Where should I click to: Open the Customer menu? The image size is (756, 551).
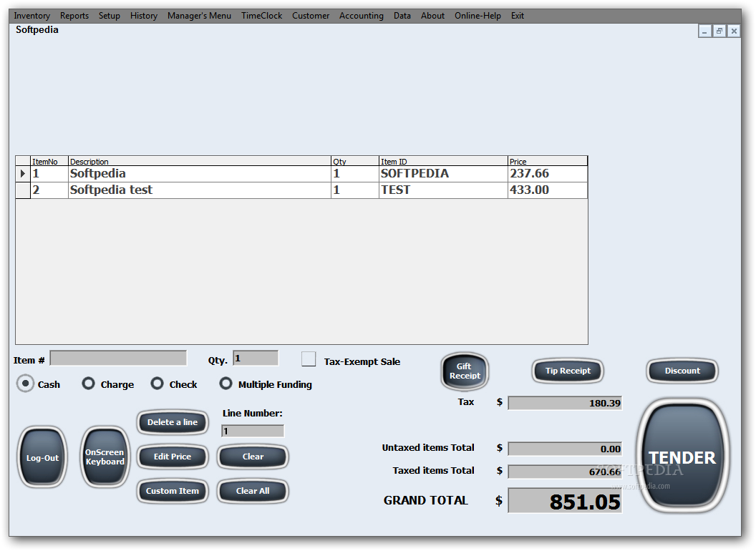[311, 16]
